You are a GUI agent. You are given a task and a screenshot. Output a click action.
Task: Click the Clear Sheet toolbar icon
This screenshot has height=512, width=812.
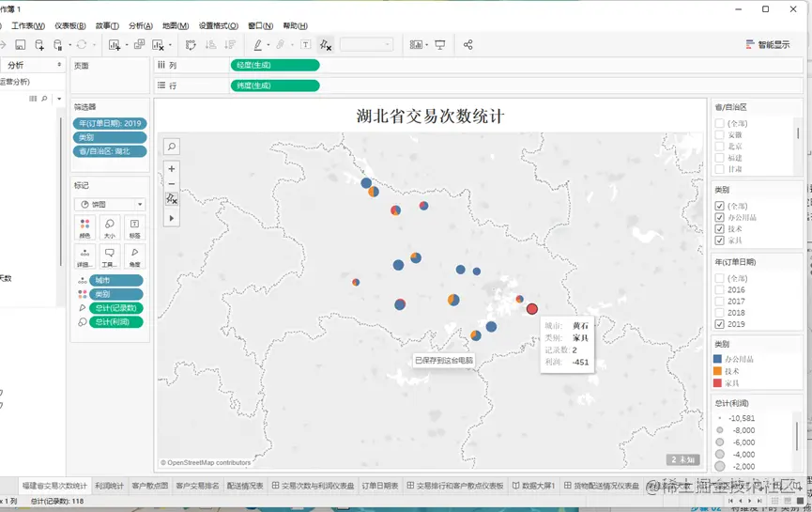coord(158,44)
